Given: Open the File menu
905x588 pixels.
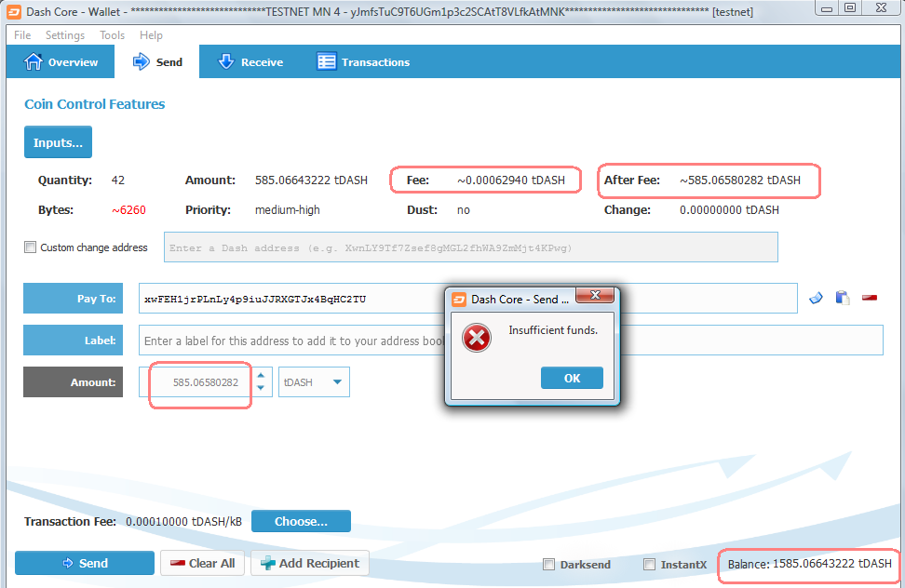Looking at the screenshot, I should coord(22,35).
